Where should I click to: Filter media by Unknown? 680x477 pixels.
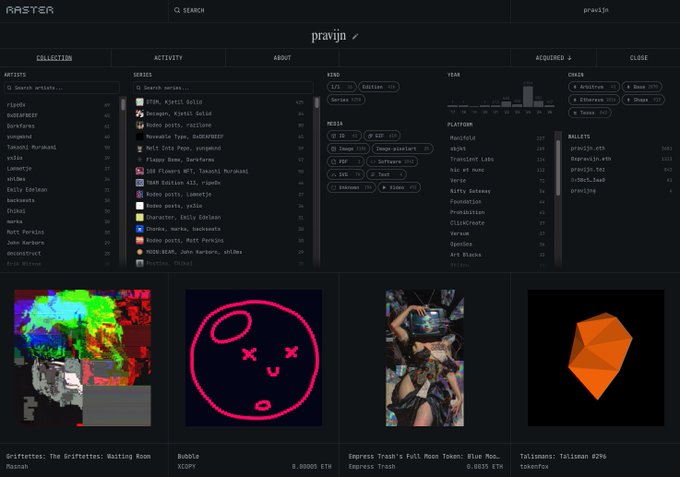351,187
